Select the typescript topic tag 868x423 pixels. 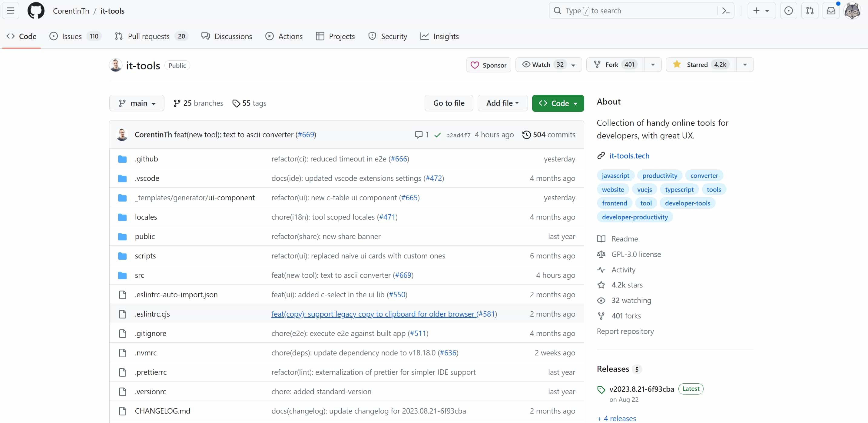point(679,189)
